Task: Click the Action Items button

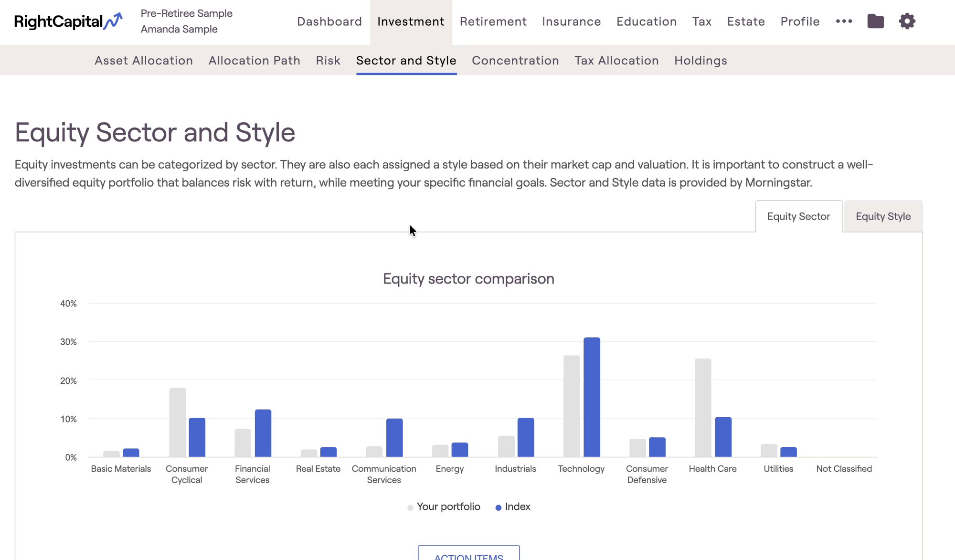Action: [468, 554]
